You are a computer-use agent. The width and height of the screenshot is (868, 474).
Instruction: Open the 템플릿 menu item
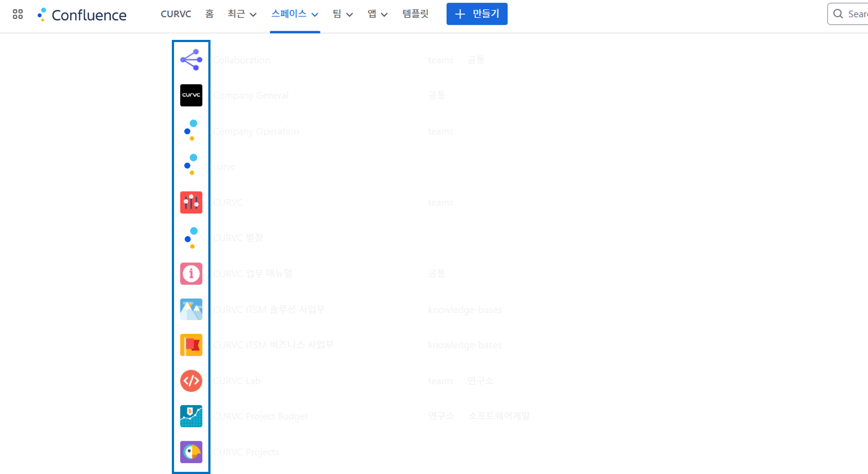coord(415,14)
